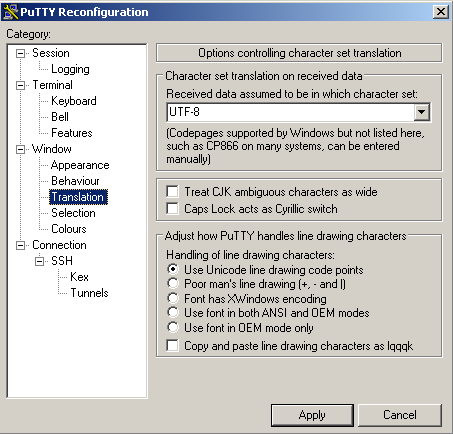Select the Appearance category
Viewport: 453px width, 434px height.
coord(80,165)
